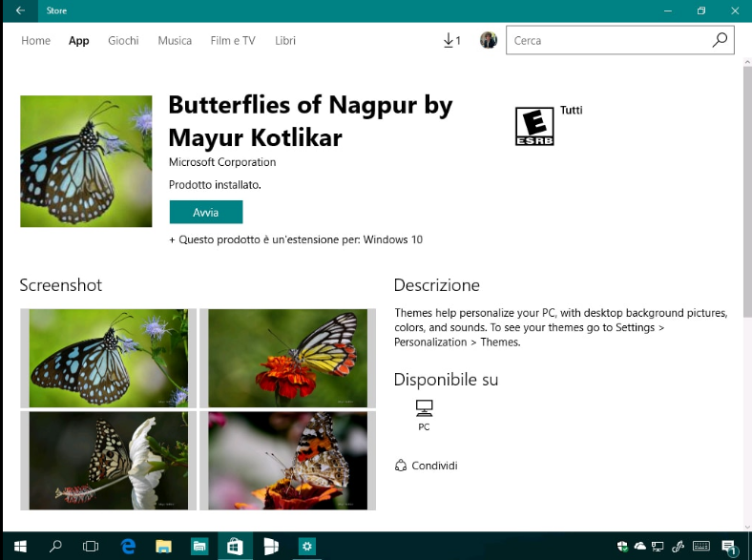
Task: Select the Store icon in taskbar
Action: coord(235,546)
